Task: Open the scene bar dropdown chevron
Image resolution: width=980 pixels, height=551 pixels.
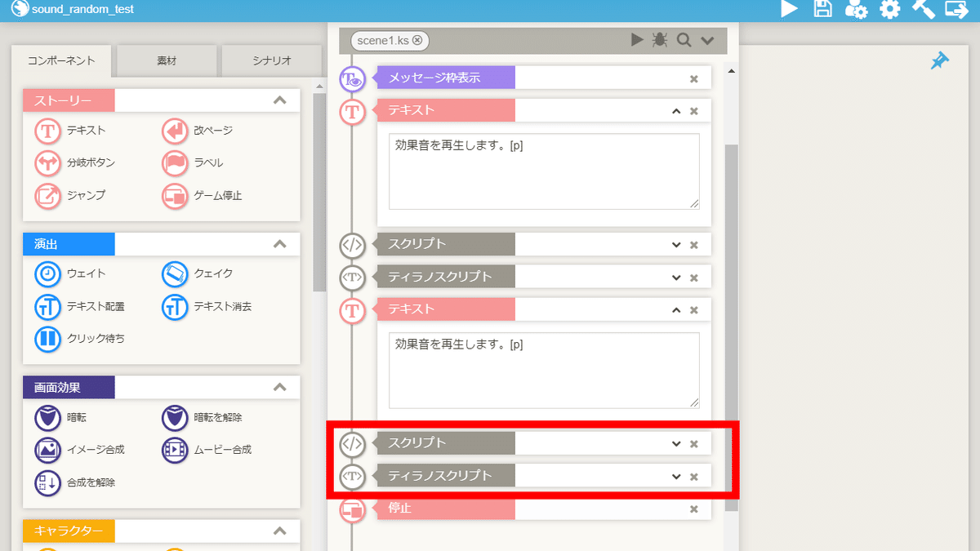Action: tap(707, 40)
